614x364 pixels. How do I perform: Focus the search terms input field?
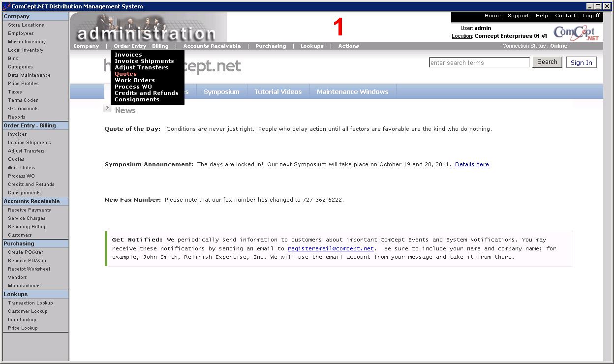click(x=479, y=62)
